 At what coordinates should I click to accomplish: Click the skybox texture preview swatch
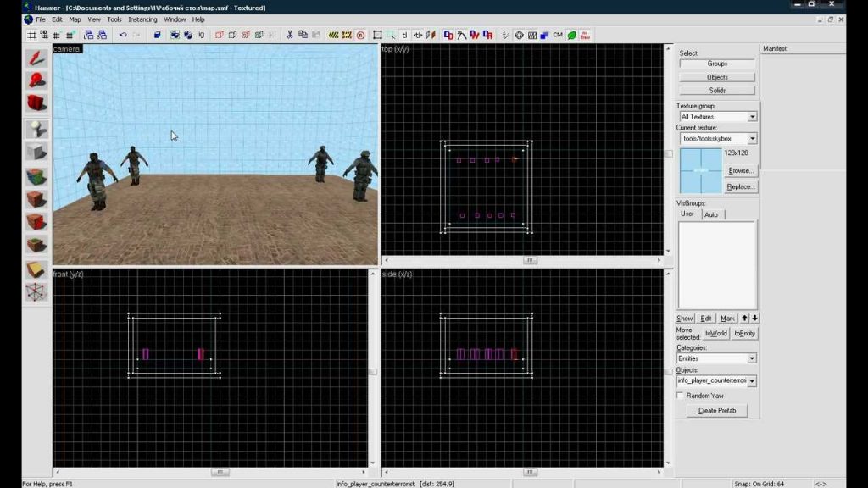tap(700, 170)
